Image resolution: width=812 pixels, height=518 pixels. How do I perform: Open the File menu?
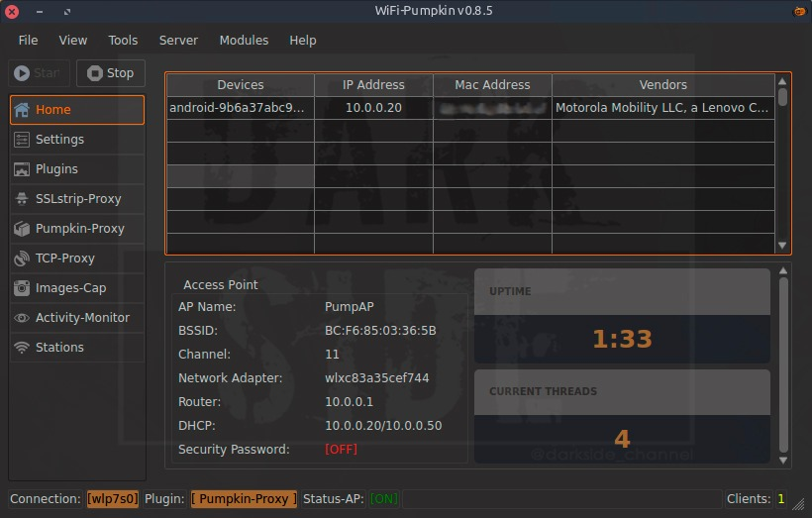[28, 41]
